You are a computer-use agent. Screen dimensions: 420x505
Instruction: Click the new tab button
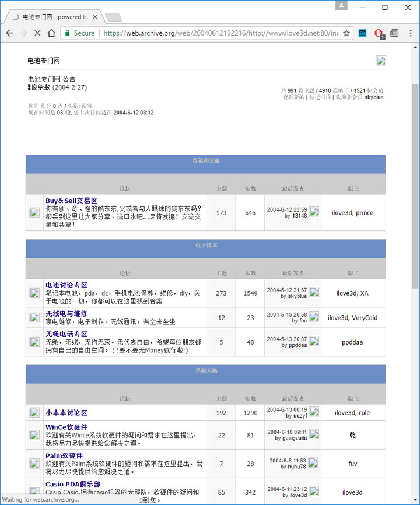click(113, 17)
